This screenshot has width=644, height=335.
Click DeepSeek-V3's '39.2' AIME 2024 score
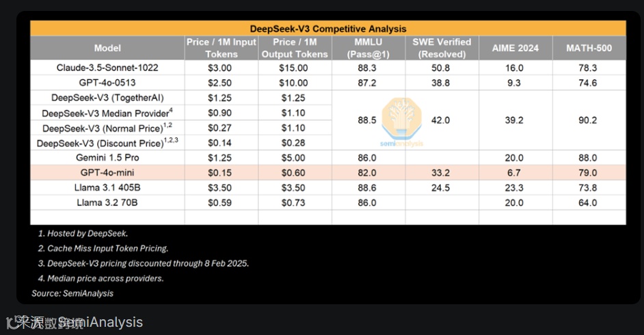click(514, 120)
